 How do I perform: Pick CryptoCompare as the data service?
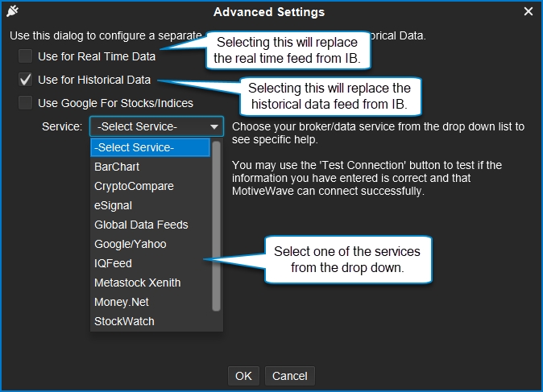(151, 186)
